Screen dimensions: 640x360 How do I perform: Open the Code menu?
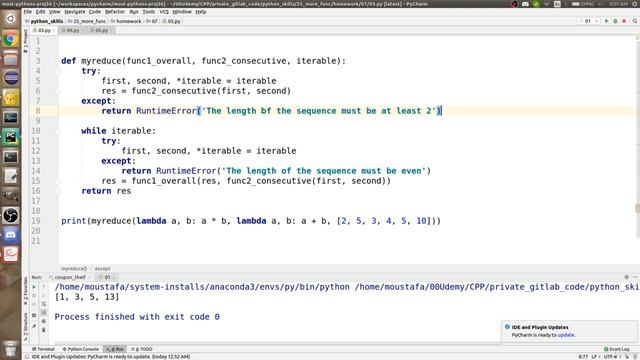tap(95, 12)
